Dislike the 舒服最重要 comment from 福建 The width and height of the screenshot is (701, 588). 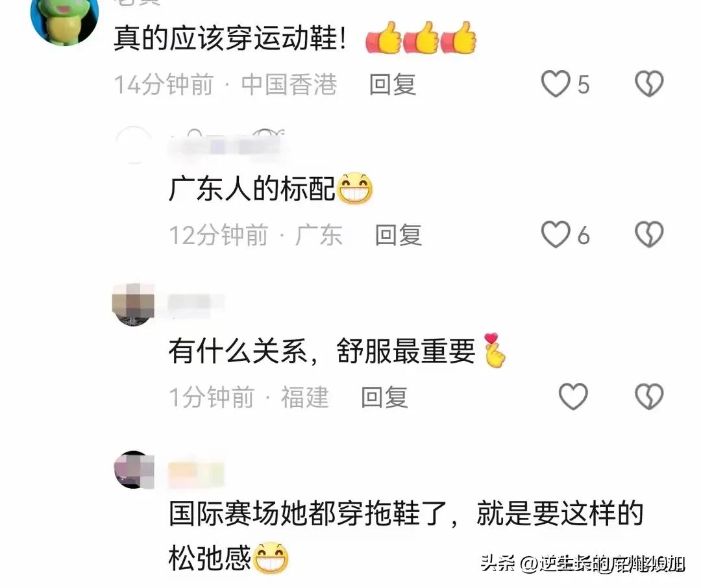[648, 397]
